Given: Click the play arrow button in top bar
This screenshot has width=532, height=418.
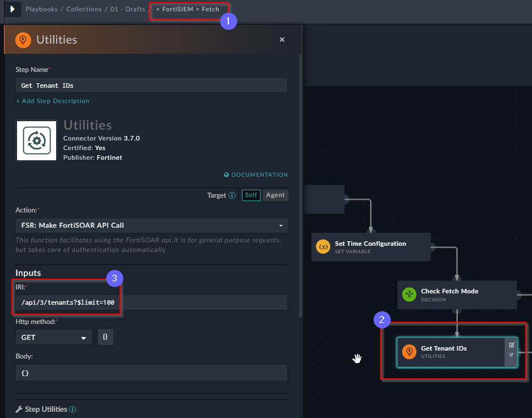Looking at the screenshot, I should coord(13,9).
